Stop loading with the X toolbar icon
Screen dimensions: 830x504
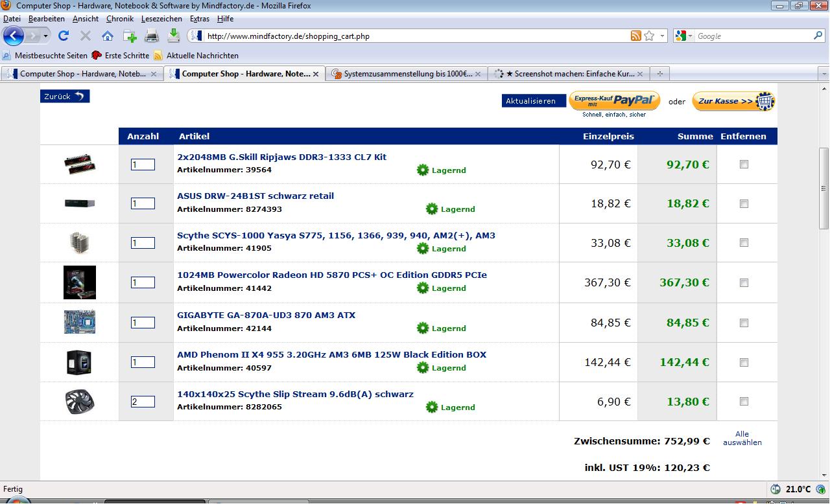coord(85,36)
